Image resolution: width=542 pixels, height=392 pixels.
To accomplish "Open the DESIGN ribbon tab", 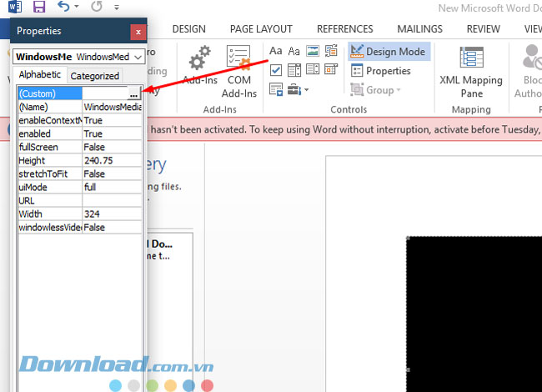I will (x=189, y=29).
